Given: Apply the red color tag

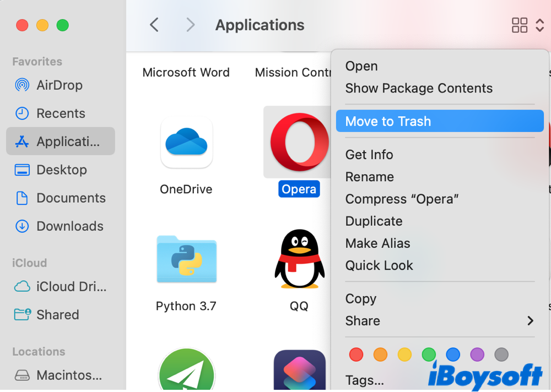Looking at the screenshot, I should pos(356,355).
